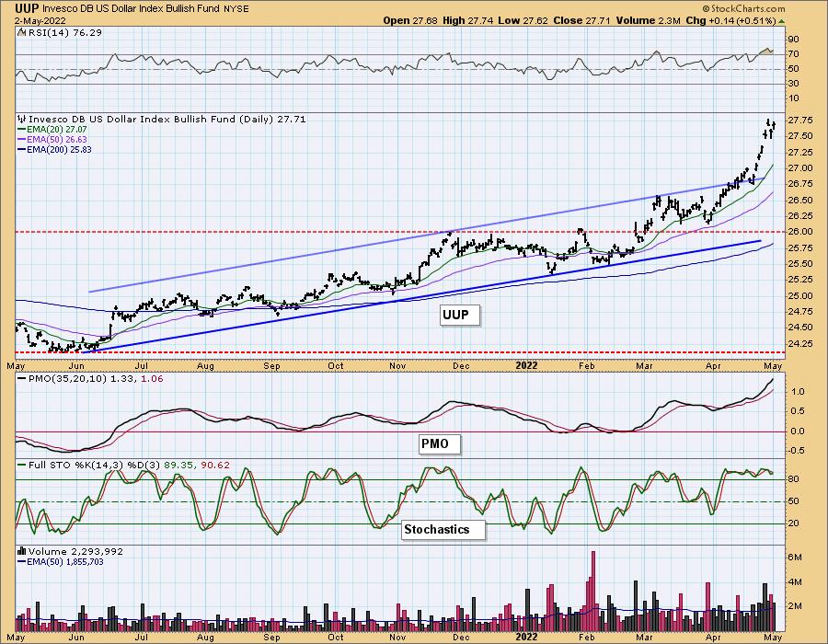828x644 pixels.
Task: Click the candlestick icon before fund name
Action: coord(22,119)
